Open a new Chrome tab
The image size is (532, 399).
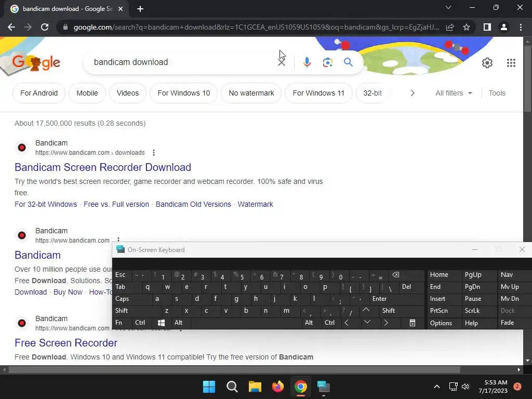point(140,9)
